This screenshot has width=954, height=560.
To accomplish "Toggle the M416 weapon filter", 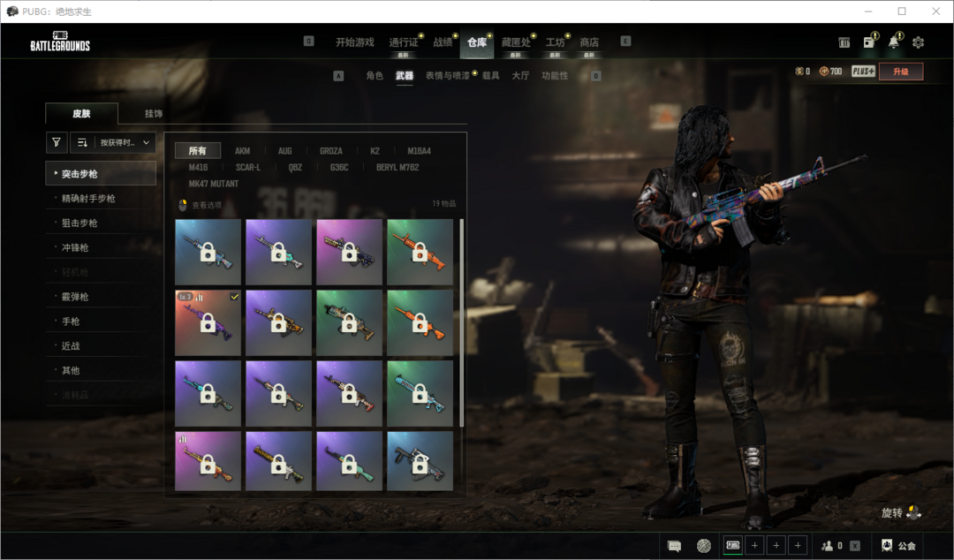I will [198, 167].
